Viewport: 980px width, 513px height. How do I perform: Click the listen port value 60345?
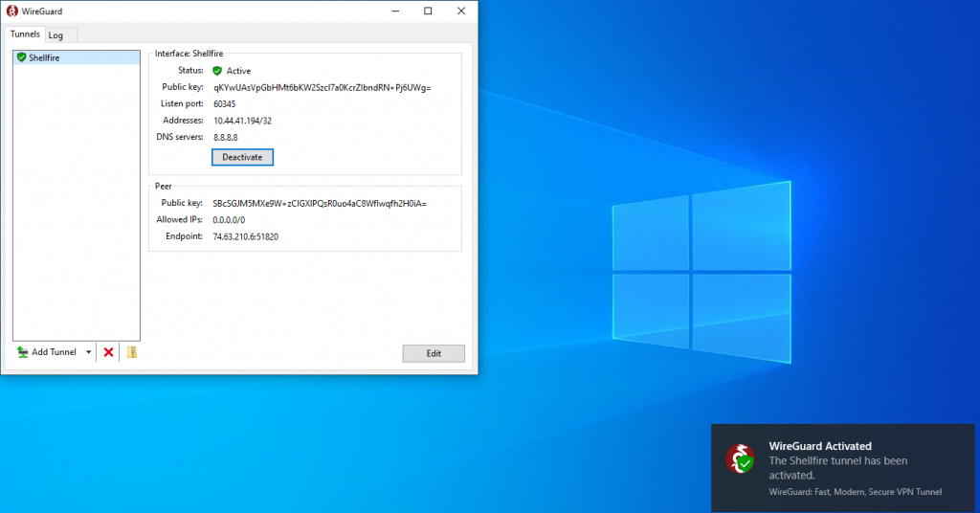pos(224,104)
